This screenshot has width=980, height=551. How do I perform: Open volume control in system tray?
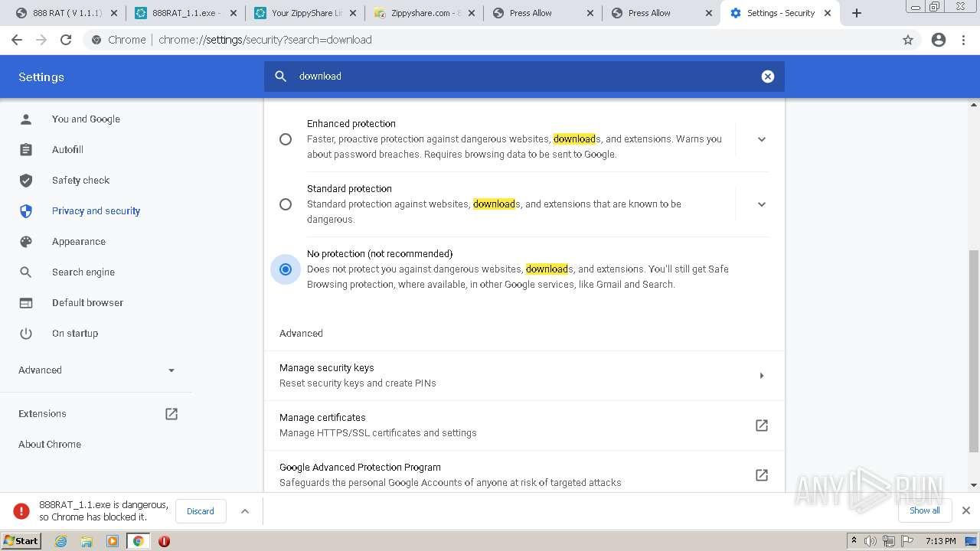(870, 541)
